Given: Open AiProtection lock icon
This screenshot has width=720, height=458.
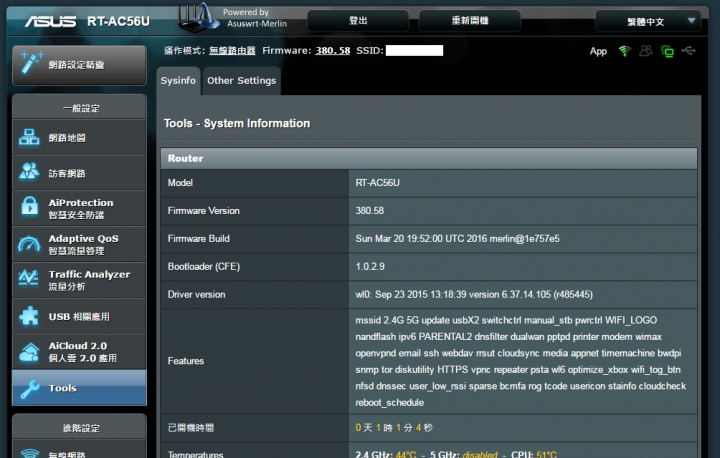Looking at the screenshot, I should coord(29,206).
